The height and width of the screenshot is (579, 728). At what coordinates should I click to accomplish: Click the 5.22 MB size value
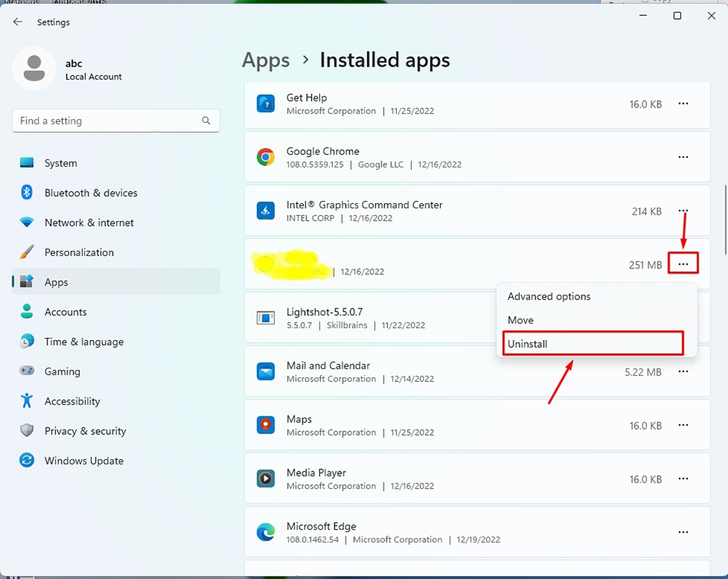point(643,372)
